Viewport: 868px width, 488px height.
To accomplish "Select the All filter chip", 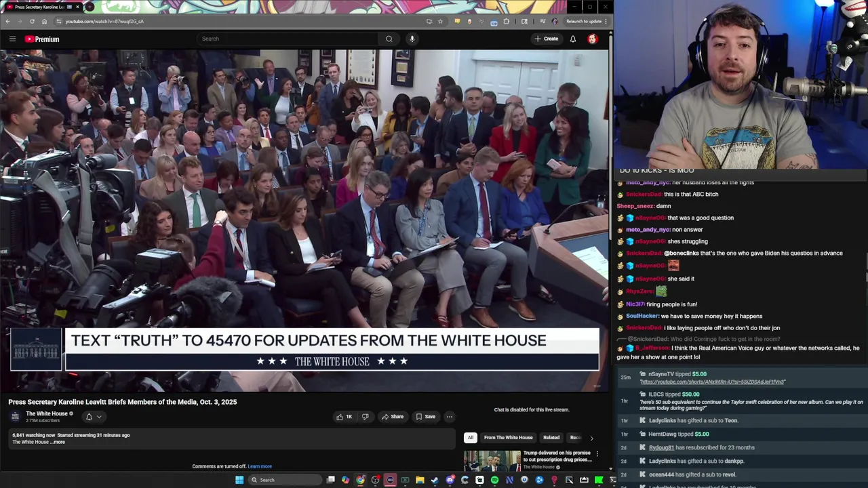I will pos(471,438).
